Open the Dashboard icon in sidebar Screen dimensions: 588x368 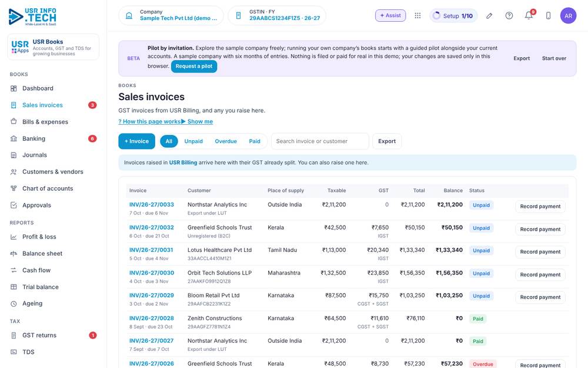tap(14, 88)
